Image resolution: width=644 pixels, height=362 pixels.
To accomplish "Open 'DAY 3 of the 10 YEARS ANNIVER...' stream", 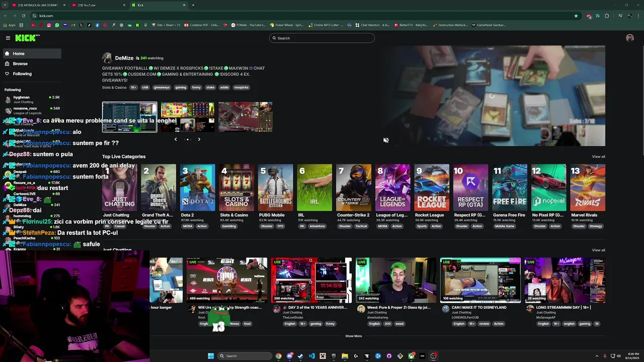I will (x=311, y=281).
